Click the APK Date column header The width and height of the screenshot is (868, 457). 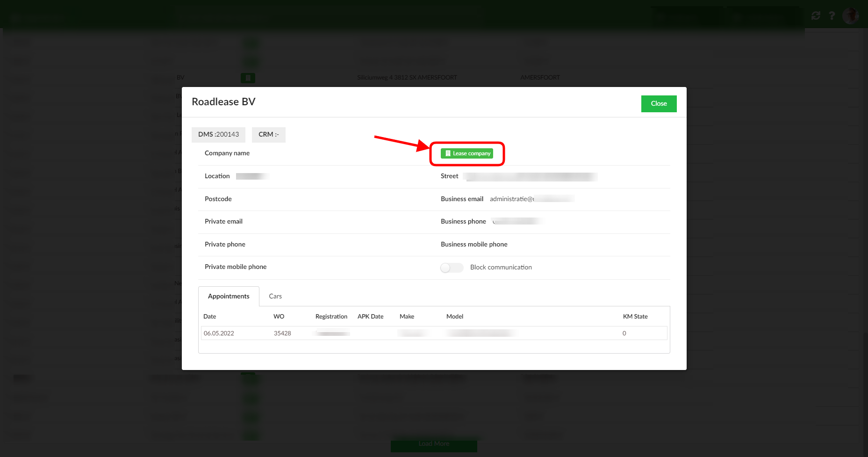coord(370,317)
